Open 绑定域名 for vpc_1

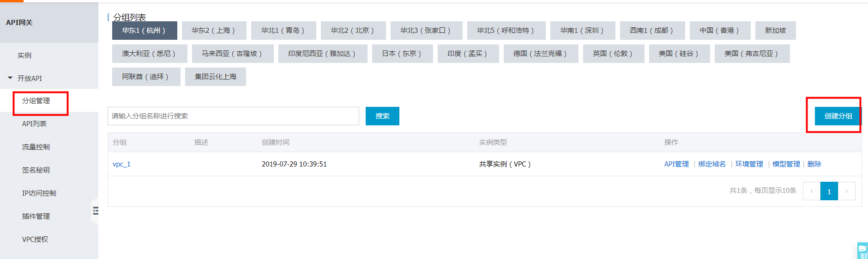coord(712,164)
